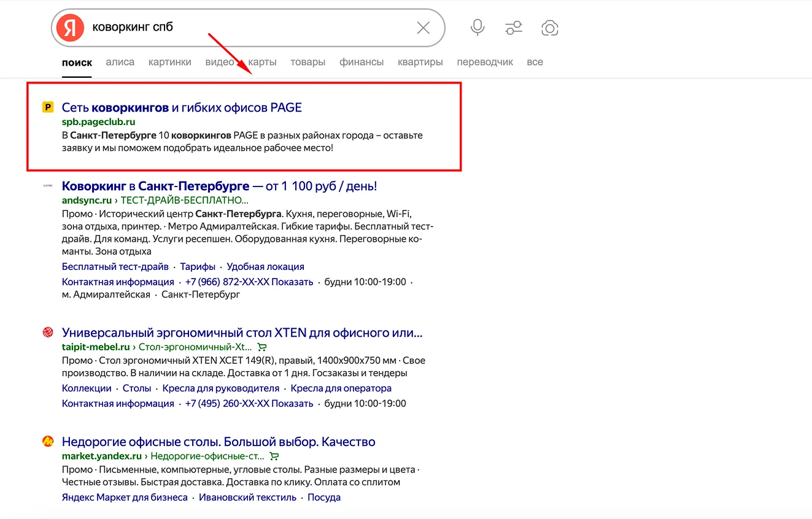Switch to карты tab
The width and height of the screenshot is (812, 519).
click(x=263, y=62)
